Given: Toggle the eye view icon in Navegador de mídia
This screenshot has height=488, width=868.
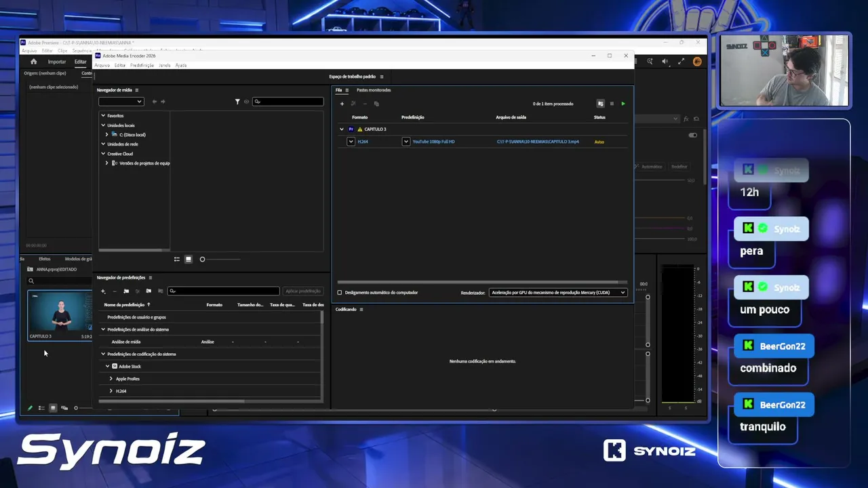Looking at the screenshot, I should click(x=246, y=102).
